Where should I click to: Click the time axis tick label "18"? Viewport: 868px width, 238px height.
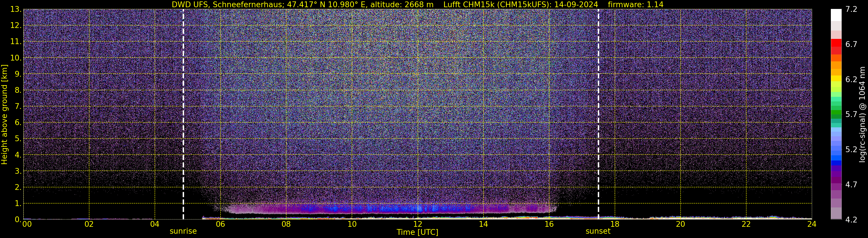click(x=614, y=224)
